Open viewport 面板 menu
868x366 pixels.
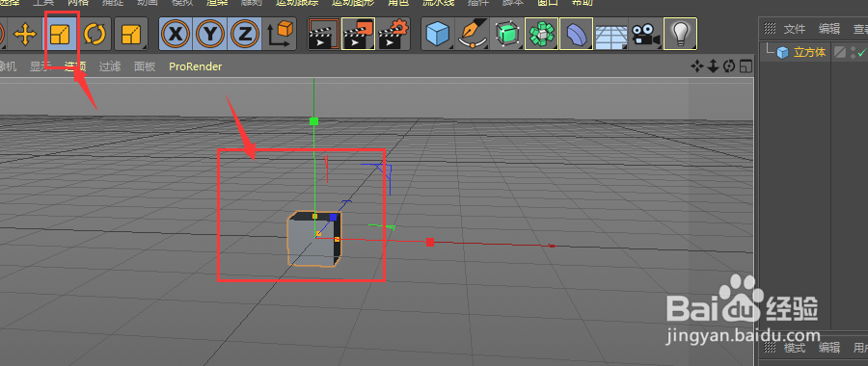pos(145,66)
